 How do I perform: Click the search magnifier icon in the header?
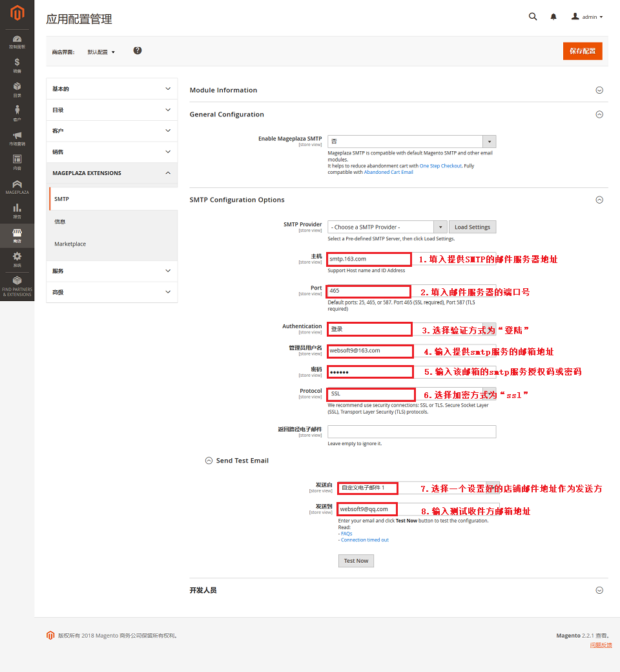[x=533, y=17]
